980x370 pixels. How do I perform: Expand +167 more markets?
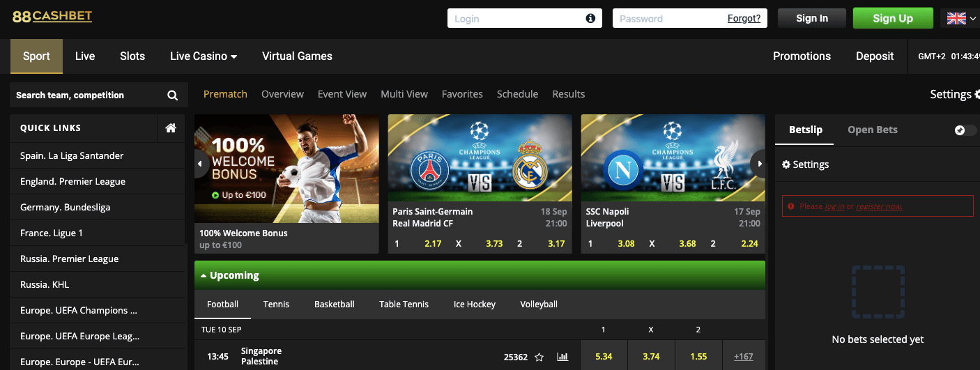[x=744, y=357]
